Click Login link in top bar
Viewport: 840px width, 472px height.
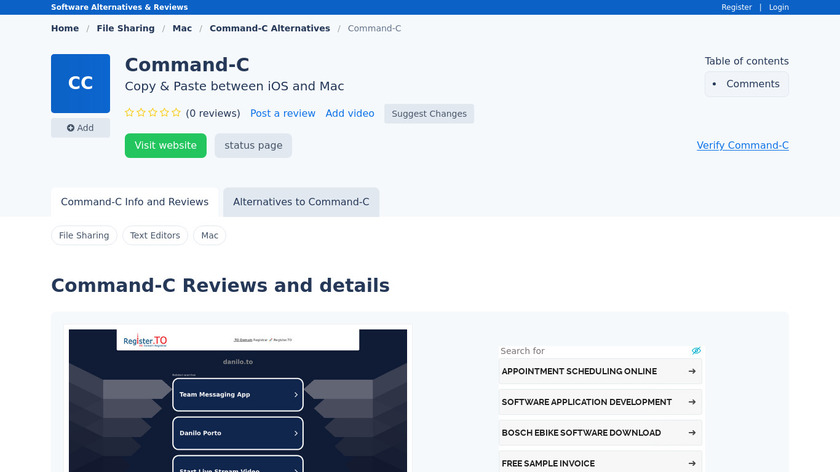click(x=778, y=7)
